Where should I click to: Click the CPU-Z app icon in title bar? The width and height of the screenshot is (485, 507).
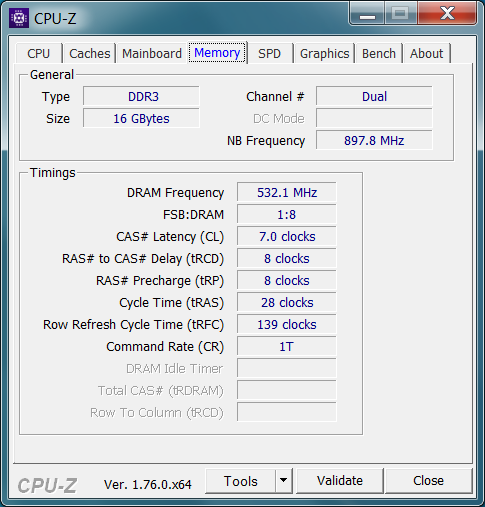[19, 18]
